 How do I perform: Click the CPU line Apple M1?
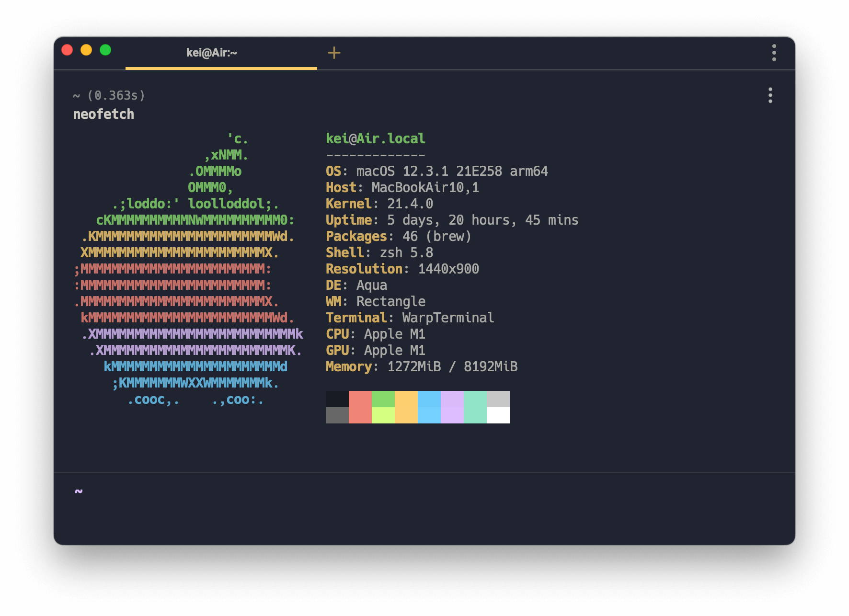376,334
